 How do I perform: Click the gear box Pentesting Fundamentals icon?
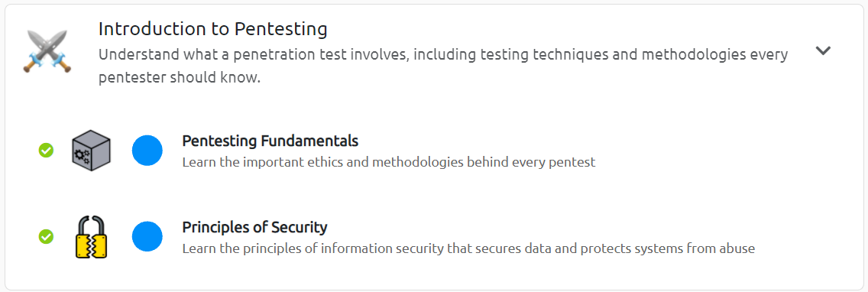click(92, 150)
